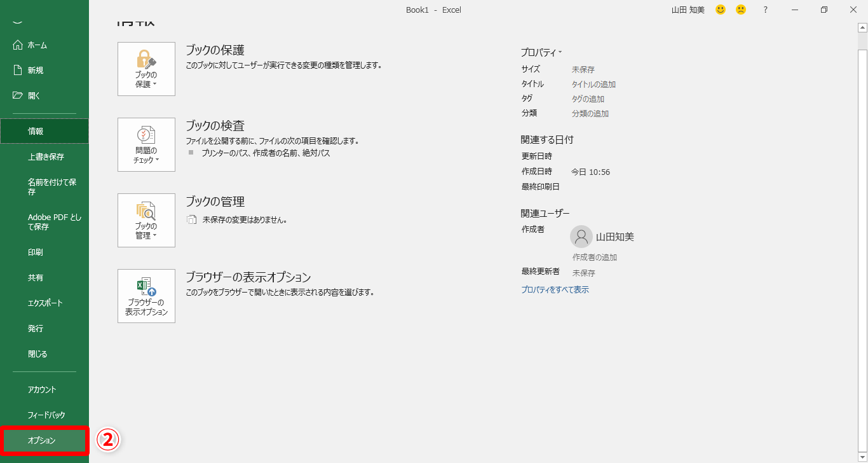Click the frowning face feedback icon

coord(741,10)
